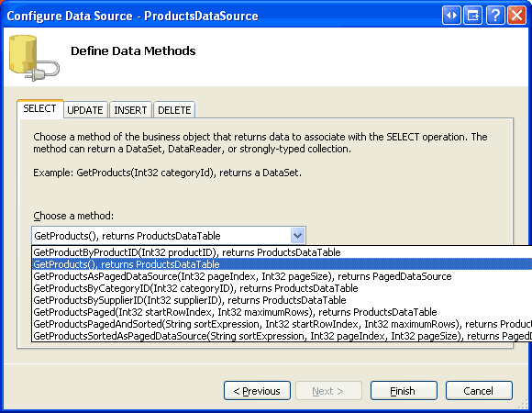The height and width of the screenshot is (413, 532).
Task: Choose GetProductsByCategoryID method
Action: click(x=282, y=288)
